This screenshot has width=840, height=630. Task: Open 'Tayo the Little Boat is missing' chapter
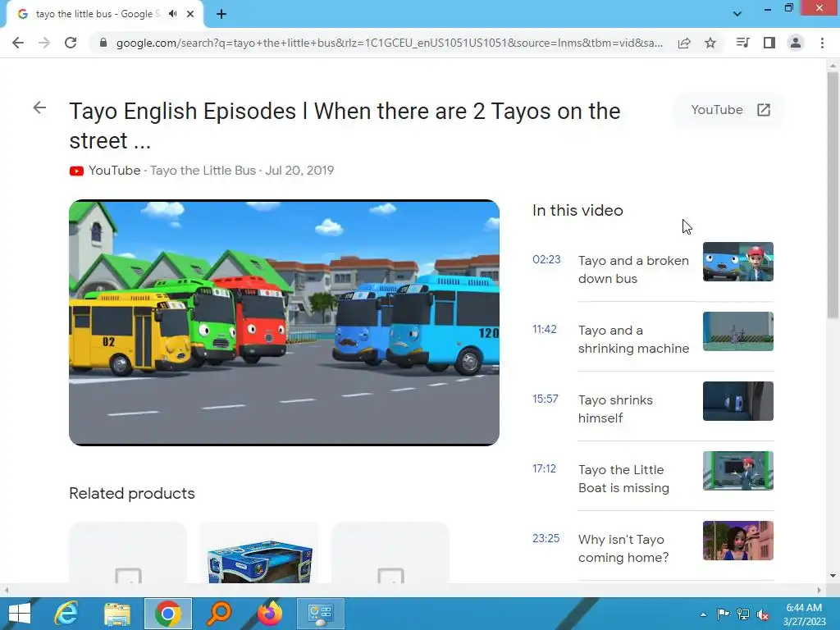(623, 478)
